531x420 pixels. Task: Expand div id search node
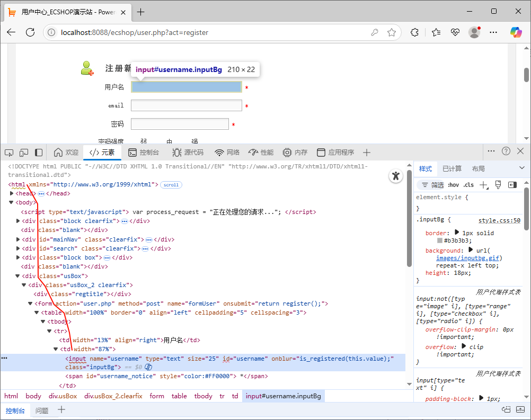click(x=18, y=248)
